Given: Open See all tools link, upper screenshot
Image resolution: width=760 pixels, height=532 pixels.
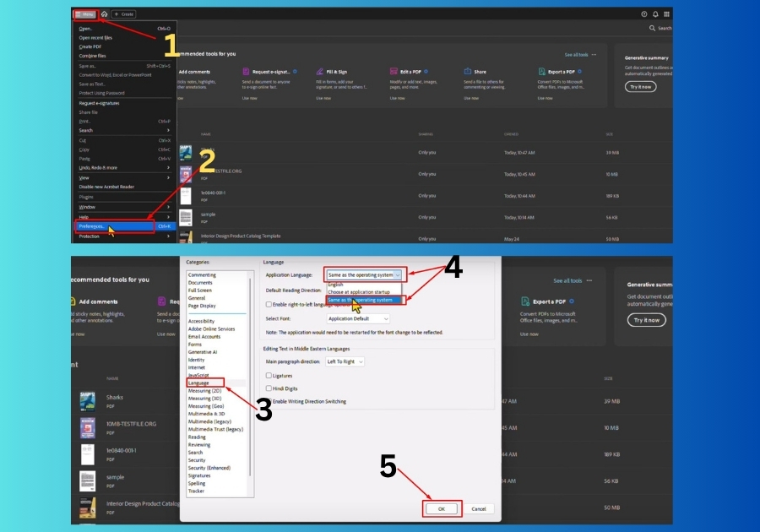Looking at the screenshot, I should (x=576, y=55).
